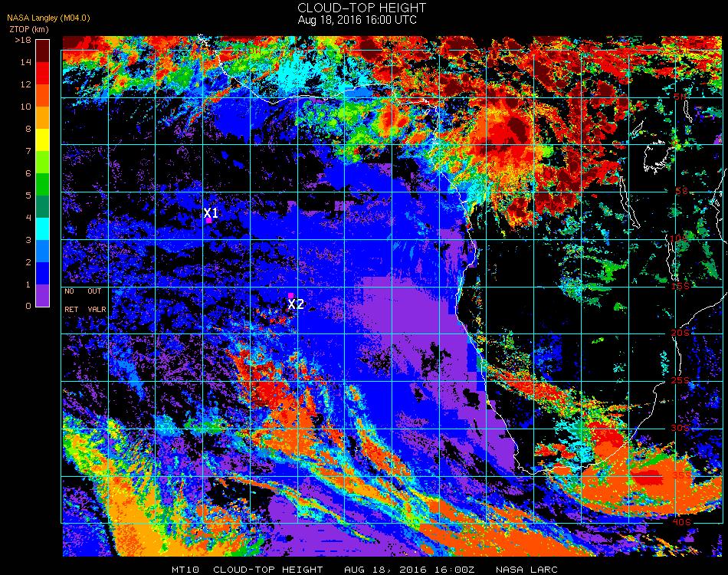This screenshot has height=575, width=728.
Task: Click the 'NO' legend label
Action: [69, 291]
